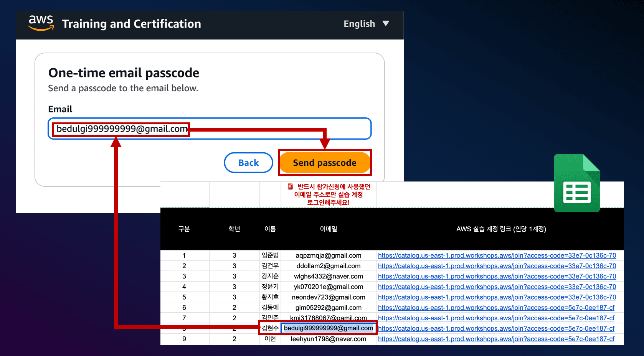This screenshot has width=644, height=356.
Task: Open workshop link for gim05292@gamil.com row
Action: 496,308
